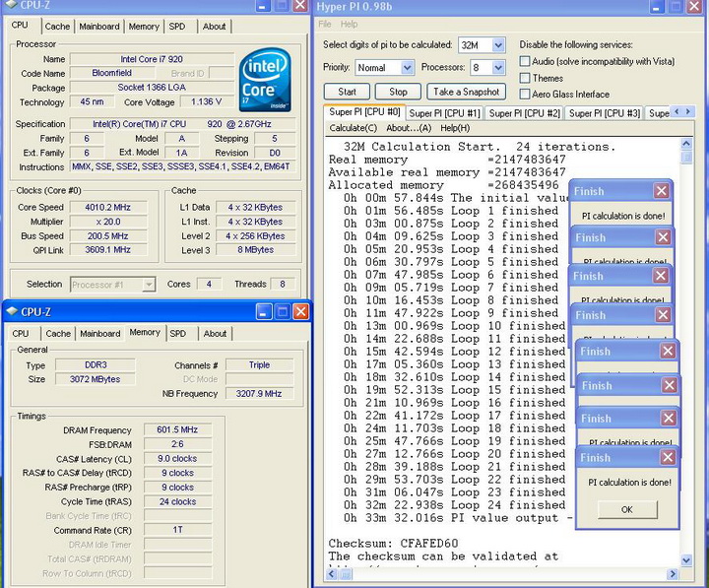
Task: Select the CPU tab in top CPU-Z window
Action: (x=20, y=25)
